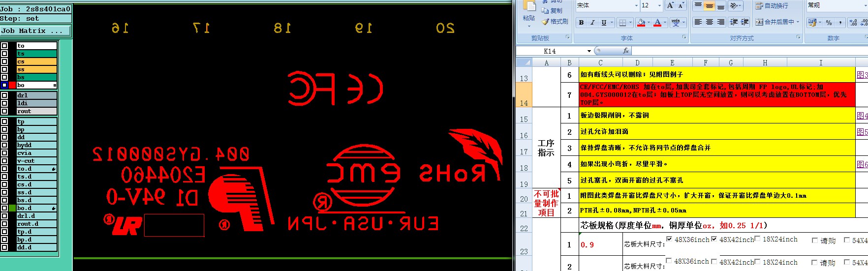Click the Insert Function fx icon
Image resolution: width=868 pixels, height=271 pixels.
click(625, 51)
